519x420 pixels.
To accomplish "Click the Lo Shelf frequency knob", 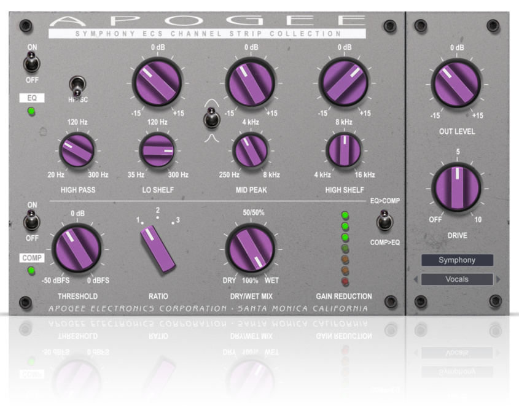I will tap(157, 150).
